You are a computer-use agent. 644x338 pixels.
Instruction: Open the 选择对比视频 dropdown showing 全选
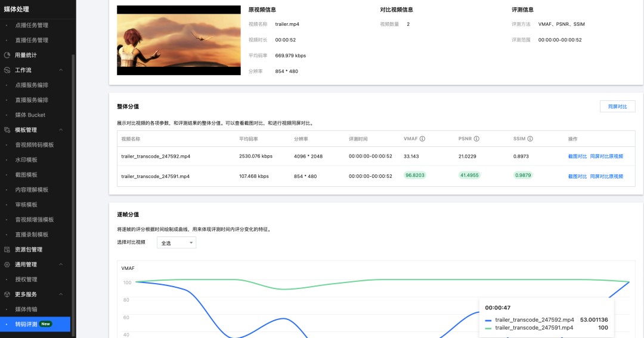click(x=177, y=242)
